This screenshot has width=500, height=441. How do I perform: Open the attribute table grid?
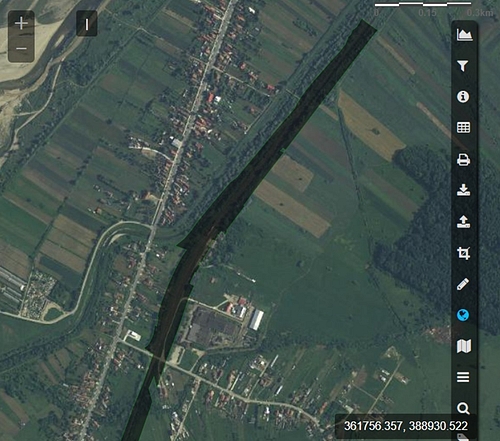pyautogui.click(x=463, y=128)
